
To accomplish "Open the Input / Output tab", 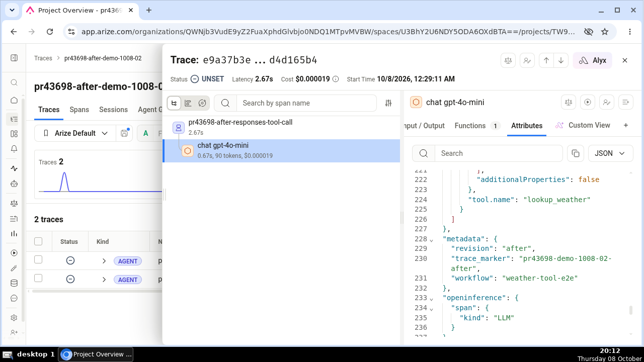I will tap(425, 126).
